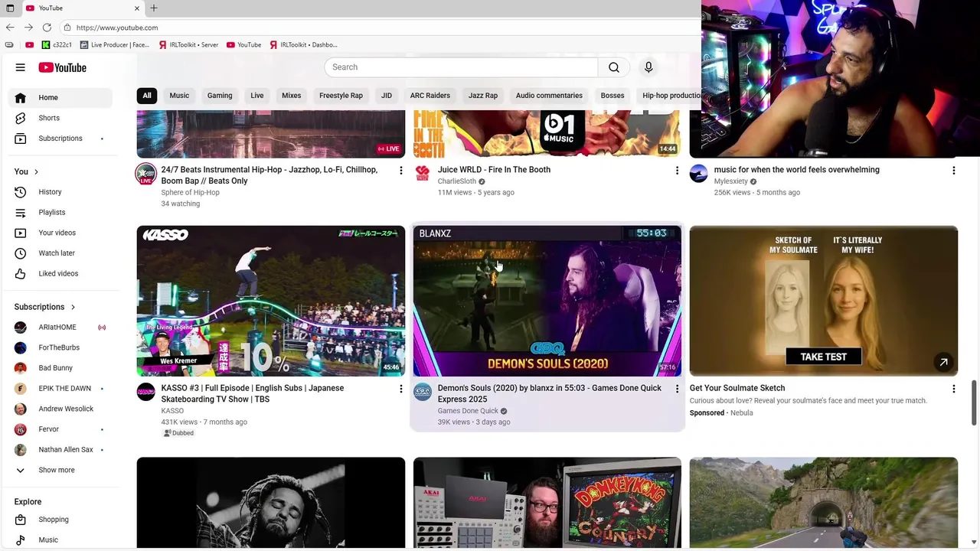Open the YouTube hamburger guide menu
Image resolution: width=980 pixels, height=551 pixels.
[21, 67]
